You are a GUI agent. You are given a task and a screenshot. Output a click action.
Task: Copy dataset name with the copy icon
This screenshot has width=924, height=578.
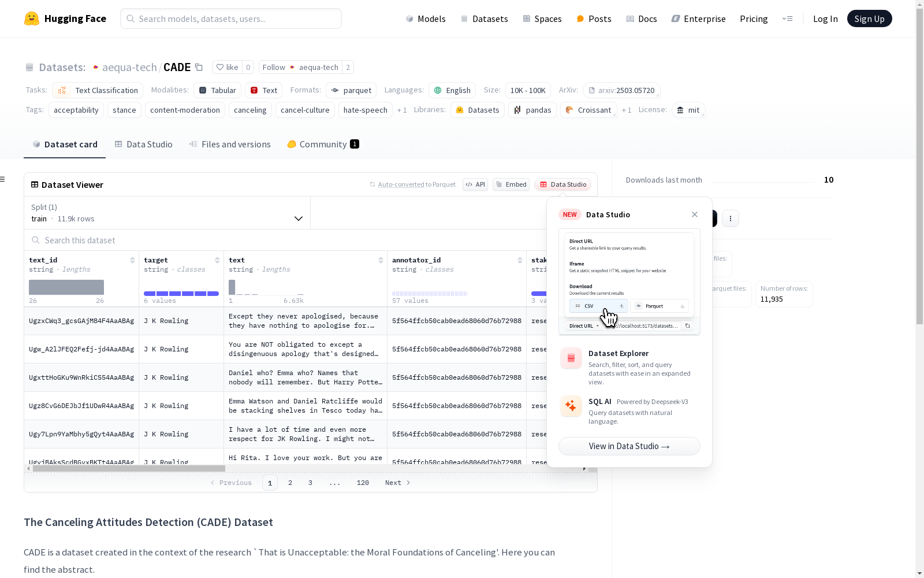coord(199,67)
